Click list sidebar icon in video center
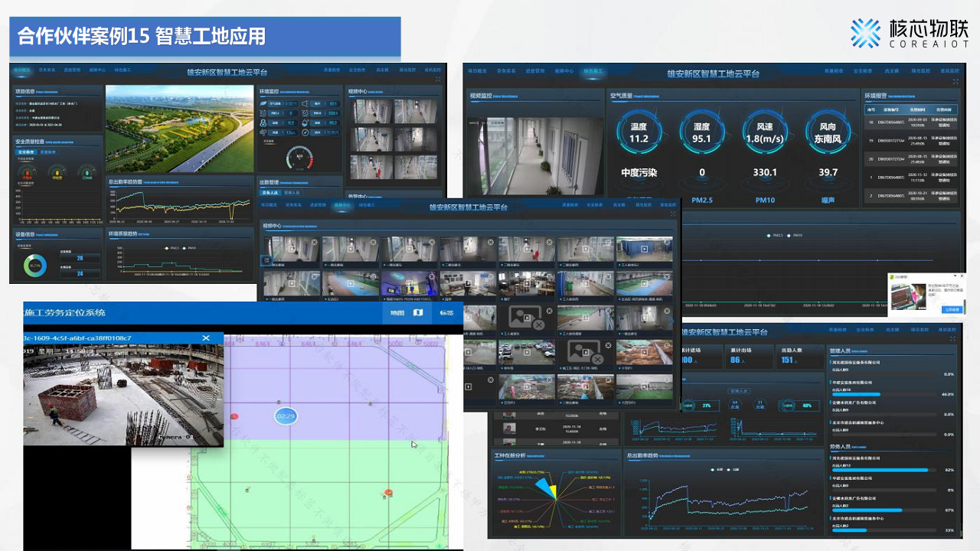The width and height of the screenshot is (980, 551). (x=266, y=260)
